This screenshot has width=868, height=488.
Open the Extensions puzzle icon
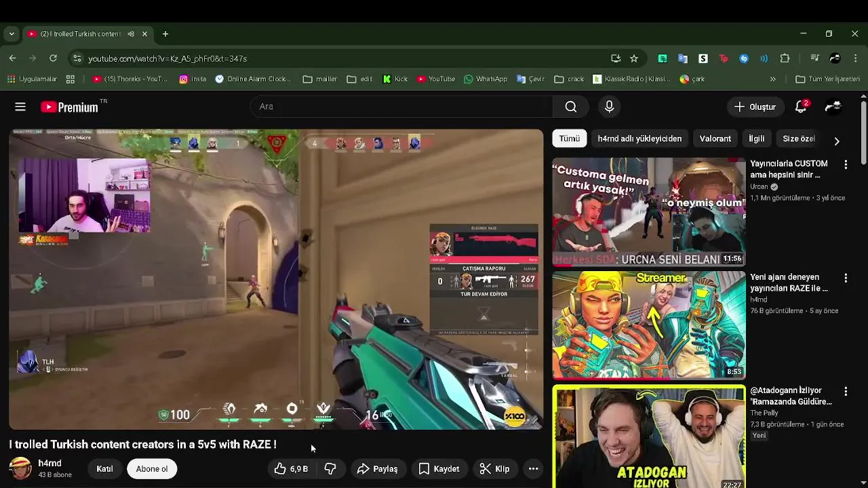pos(785,58)
